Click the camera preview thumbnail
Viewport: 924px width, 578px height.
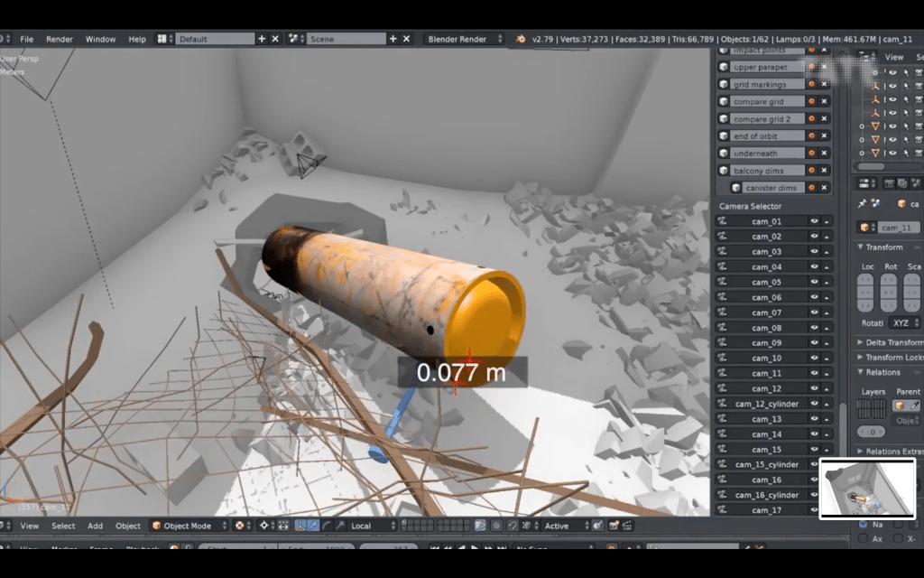point(866,489)
